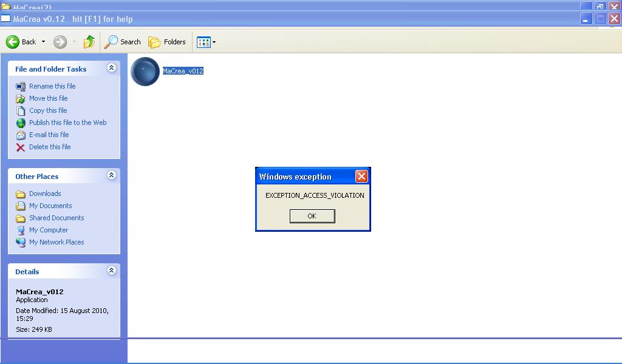Image resolution: width=622 pixels, height=364 pixels.
Task: Click Move this file link
Action: [49, 98]
